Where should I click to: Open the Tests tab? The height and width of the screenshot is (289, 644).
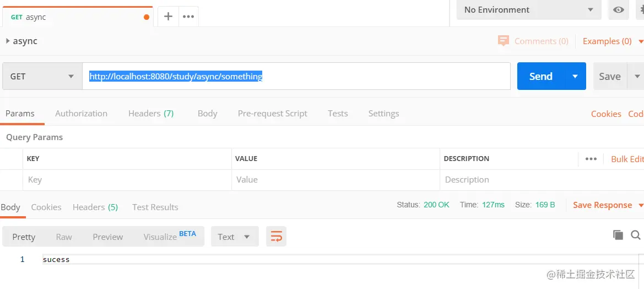pos(338,114)
